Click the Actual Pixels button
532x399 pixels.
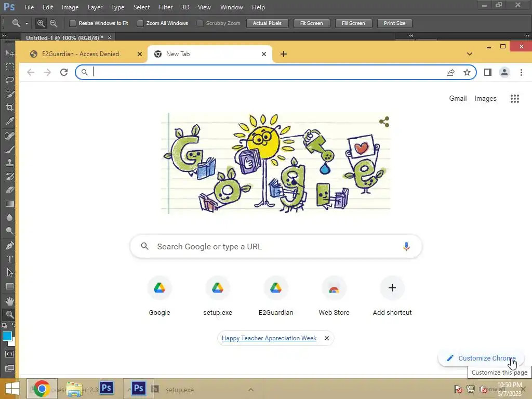[x=267, y=23]
